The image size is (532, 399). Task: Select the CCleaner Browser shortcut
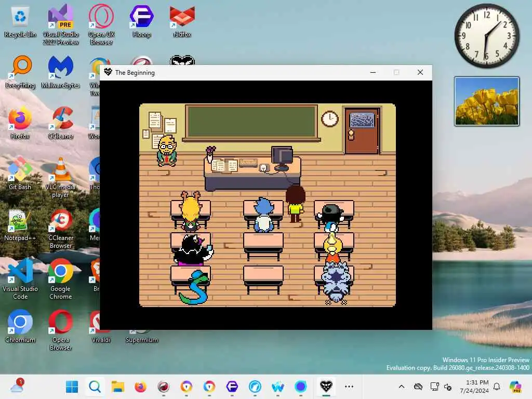pos(61,229)
